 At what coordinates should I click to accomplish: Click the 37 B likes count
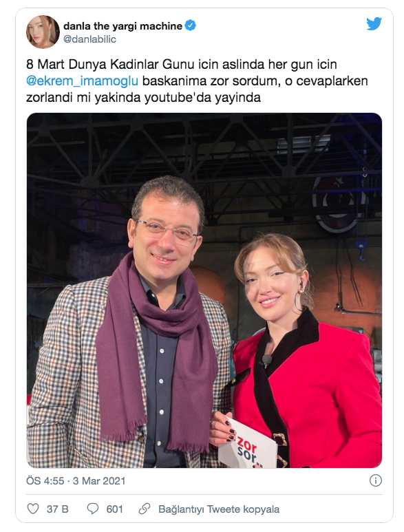(x=57, y=509)
